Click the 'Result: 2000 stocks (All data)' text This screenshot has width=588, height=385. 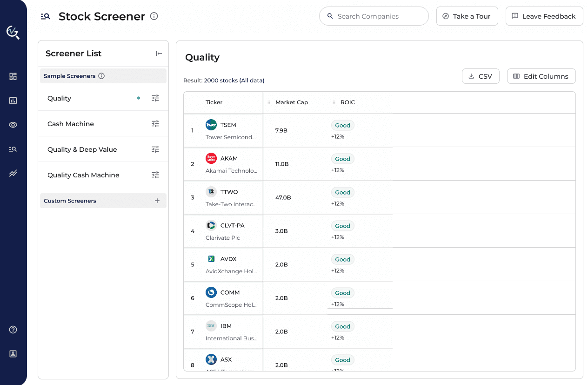click(224, 81)
